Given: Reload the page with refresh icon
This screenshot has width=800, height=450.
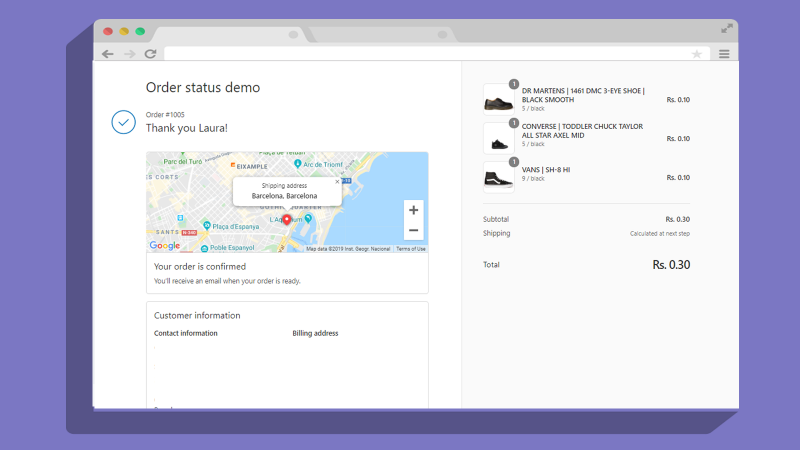Looking at the screenshot, I should [x=151, y=54].
